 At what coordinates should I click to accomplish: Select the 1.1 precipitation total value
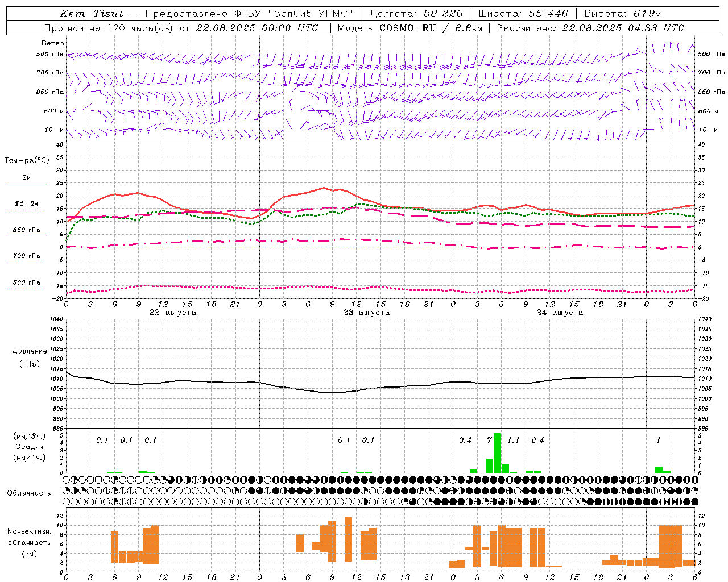click(x=514, y=440)
